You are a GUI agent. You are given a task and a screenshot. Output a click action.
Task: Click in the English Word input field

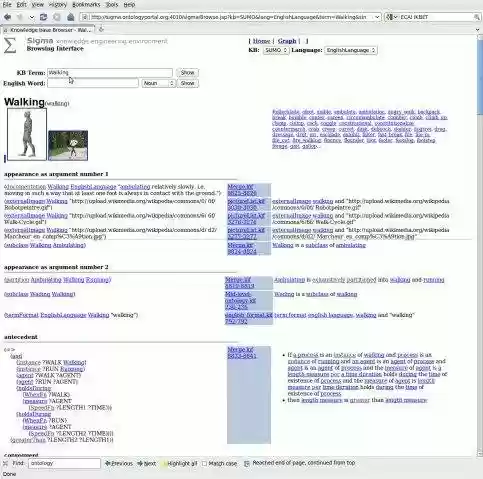(x=93, y=83)
